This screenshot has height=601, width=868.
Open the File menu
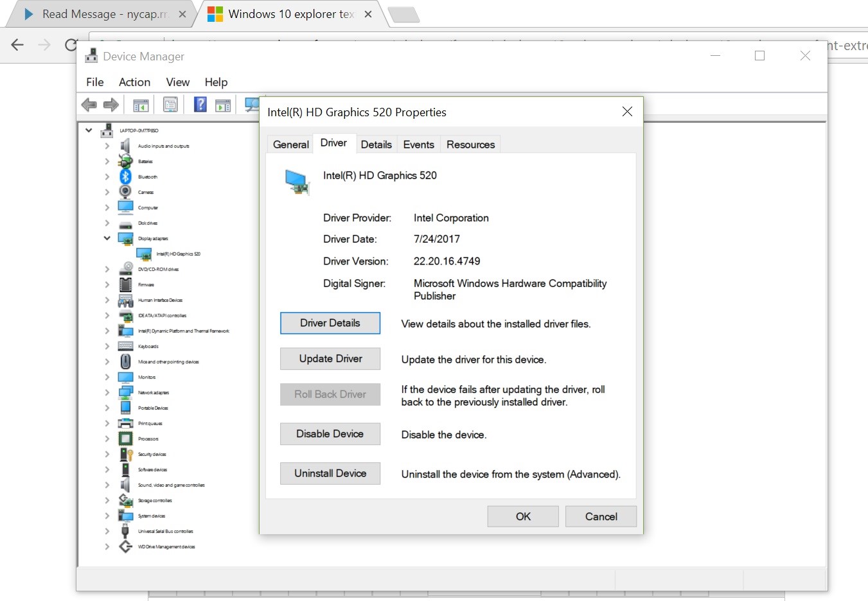coord(95,82)
